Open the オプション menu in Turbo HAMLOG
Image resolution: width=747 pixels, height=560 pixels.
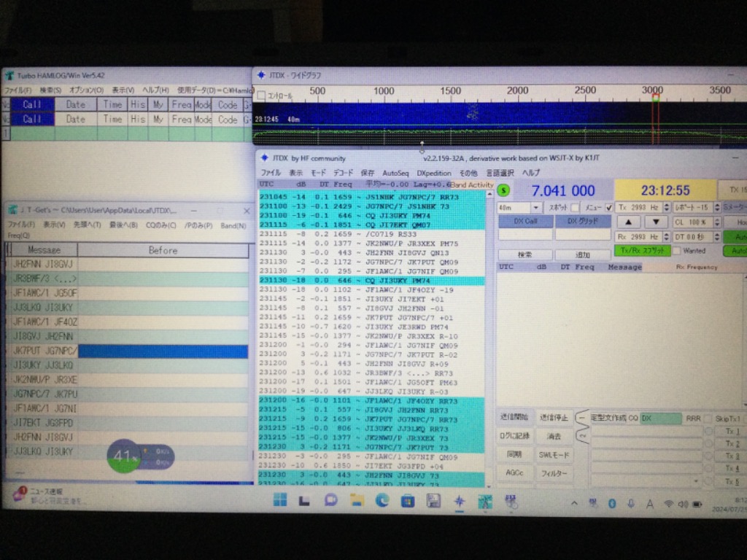coord(86,90)
